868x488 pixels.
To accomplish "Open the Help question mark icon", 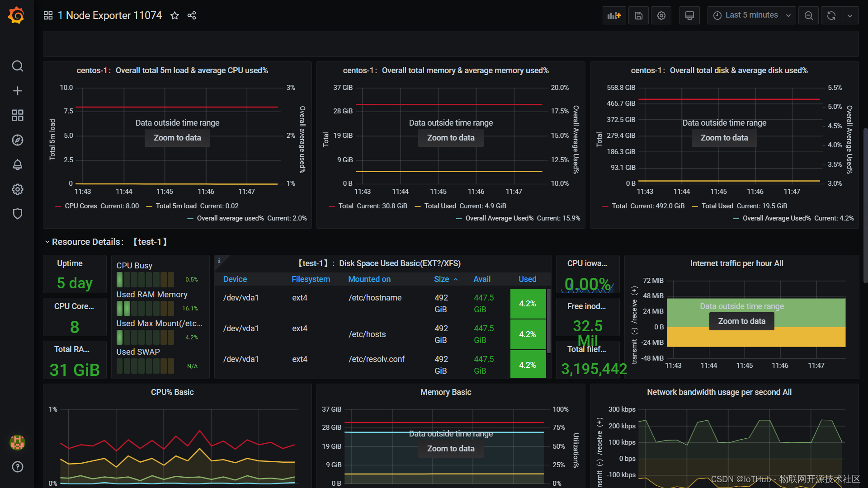I will tap(17, 467).
